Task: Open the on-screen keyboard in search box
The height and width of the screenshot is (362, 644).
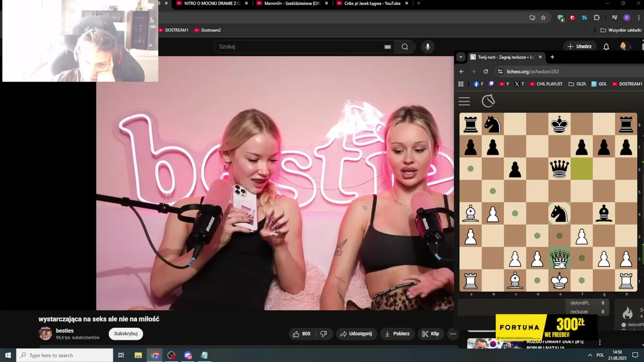Action: [x=387, y=47]
